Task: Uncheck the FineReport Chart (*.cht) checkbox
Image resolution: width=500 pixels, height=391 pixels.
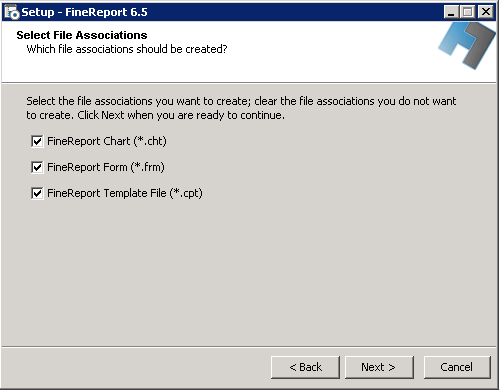Action: (x=37, y=141)
